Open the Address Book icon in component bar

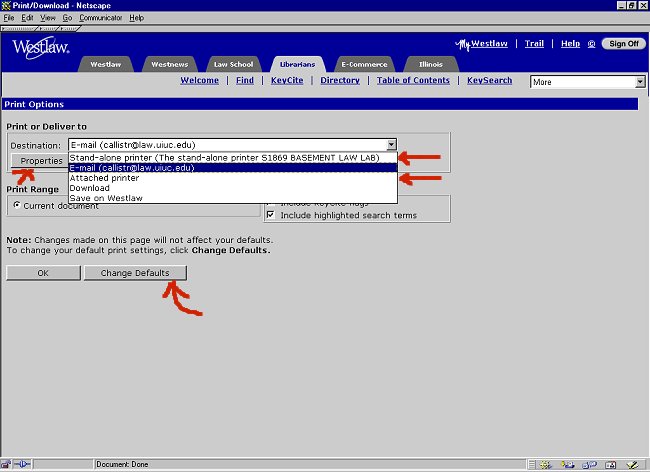[x=611, y=465]
